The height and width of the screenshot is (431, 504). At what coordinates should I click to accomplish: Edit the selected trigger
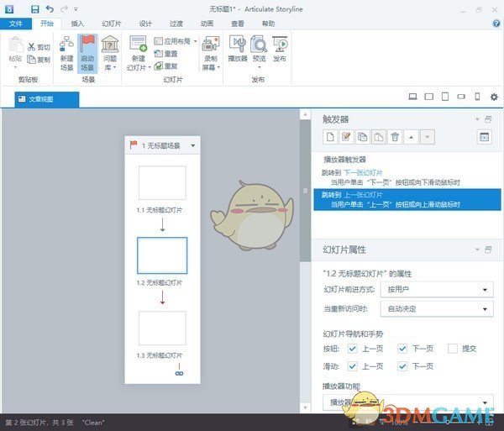346,137
